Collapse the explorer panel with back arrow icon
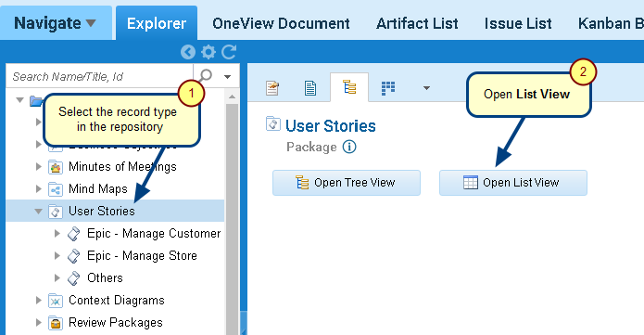This screenshot has width=644, height=335. pos(188,52)
